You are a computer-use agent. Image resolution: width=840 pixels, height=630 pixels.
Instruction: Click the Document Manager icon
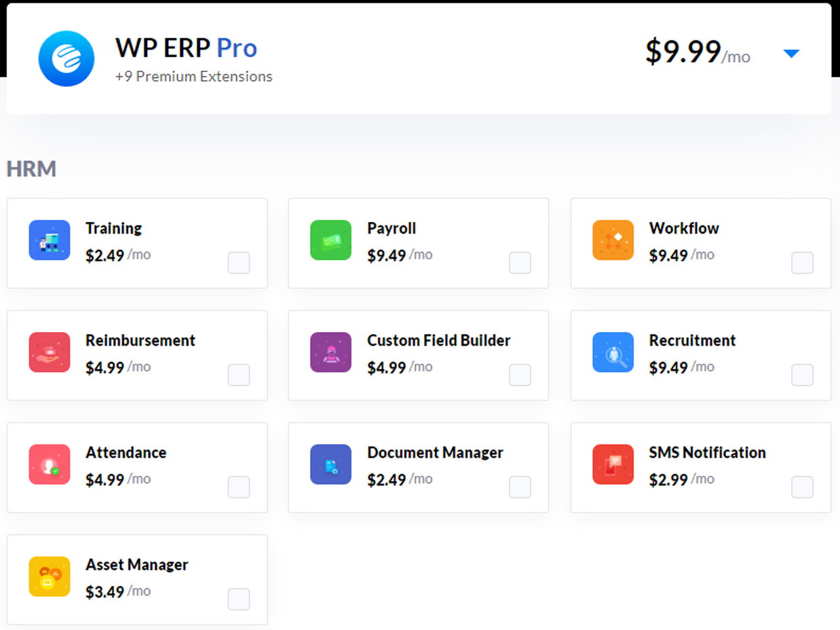pyautogui.click(x=331, y=464)
